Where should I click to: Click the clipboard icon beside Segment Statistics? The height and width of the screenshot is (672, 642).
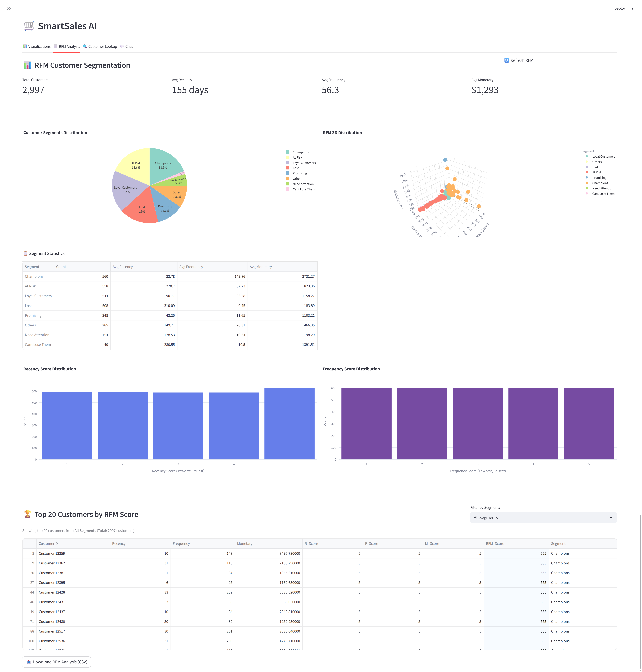coord(25,253)
